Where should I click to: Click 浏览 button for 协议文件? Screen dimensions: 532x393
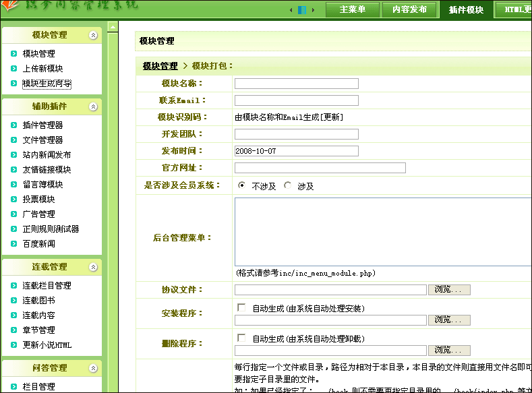[x=449, y=290]
